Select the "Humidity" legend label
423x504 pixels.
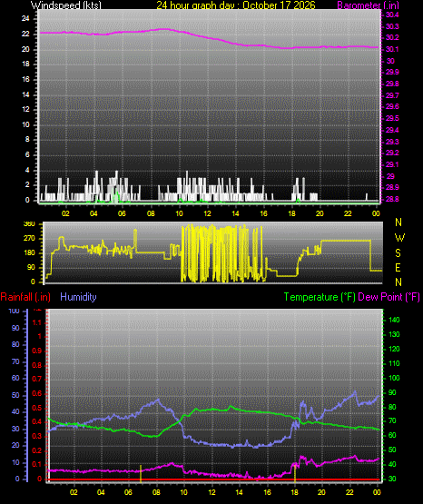pos(78,297)
